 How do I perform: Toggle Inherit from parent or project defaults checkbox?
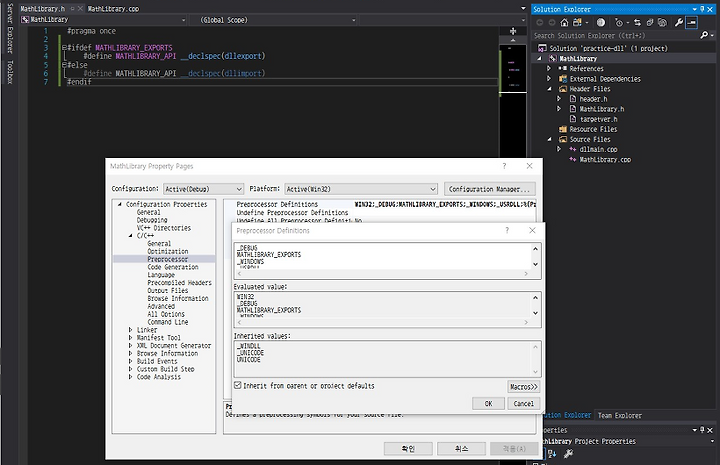(x=237, y=386)
